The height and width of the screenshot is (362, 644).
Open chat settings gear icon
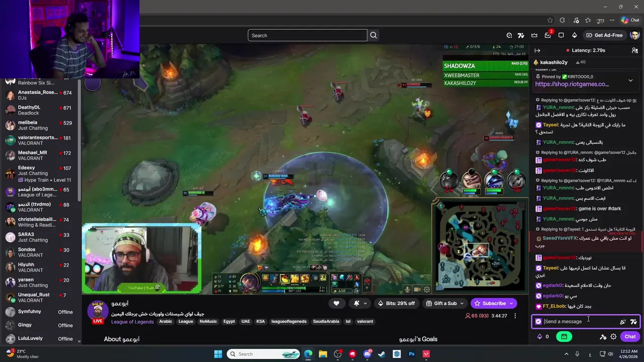613,337
